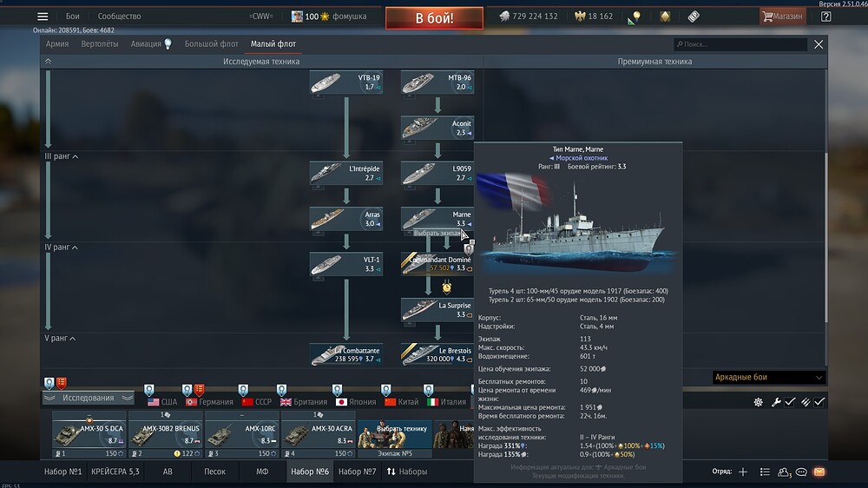Open the Аркадные бои game mode dropdown

click(x=767, y=378)
